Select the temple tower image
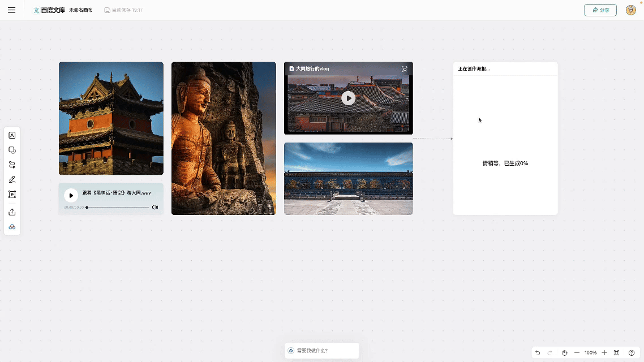Screen dimensions: 644x362 111,118
